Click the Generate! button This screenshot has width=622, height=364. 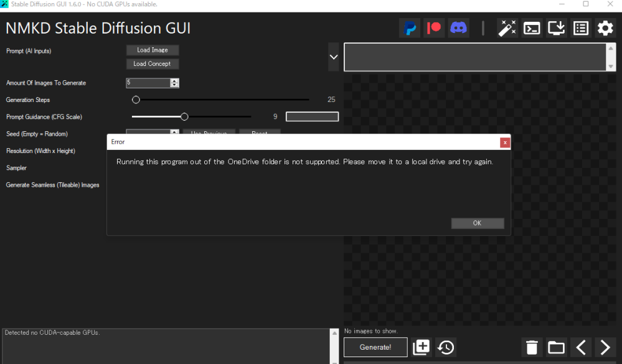(x=375, y=347)
